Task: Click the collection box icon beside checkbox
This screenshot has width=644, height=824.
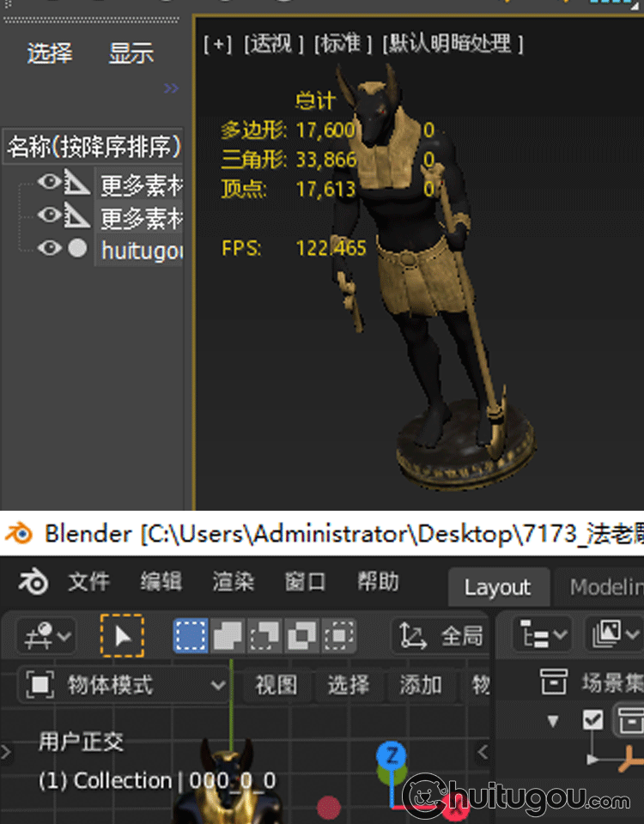Action: (x=629, y=720)
